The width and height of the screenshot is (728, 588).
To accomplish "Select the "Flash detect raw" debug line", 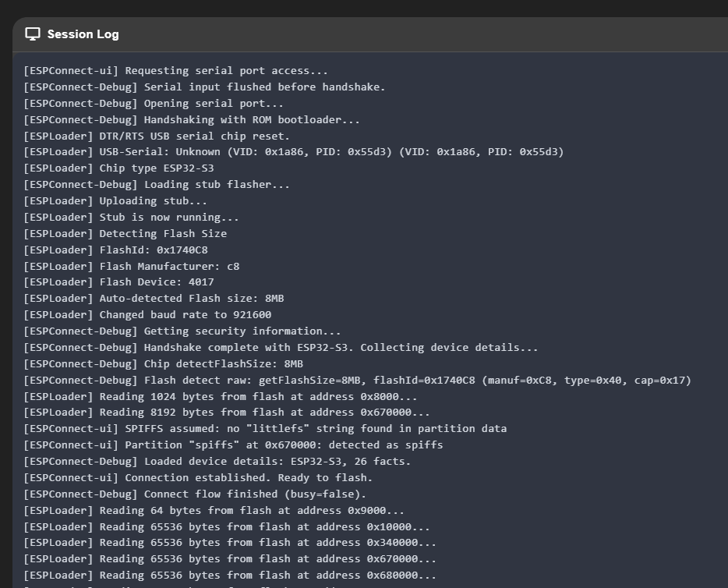I will click(357, 381).
